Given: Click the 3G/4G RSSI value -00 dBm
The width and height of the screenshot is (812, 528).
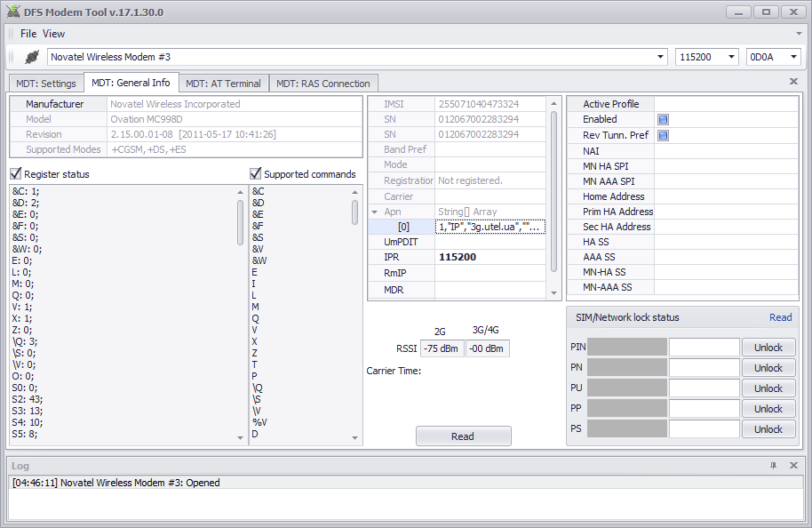Looking at the screenshot, I should pyautogui.click(x=487, y=348).
